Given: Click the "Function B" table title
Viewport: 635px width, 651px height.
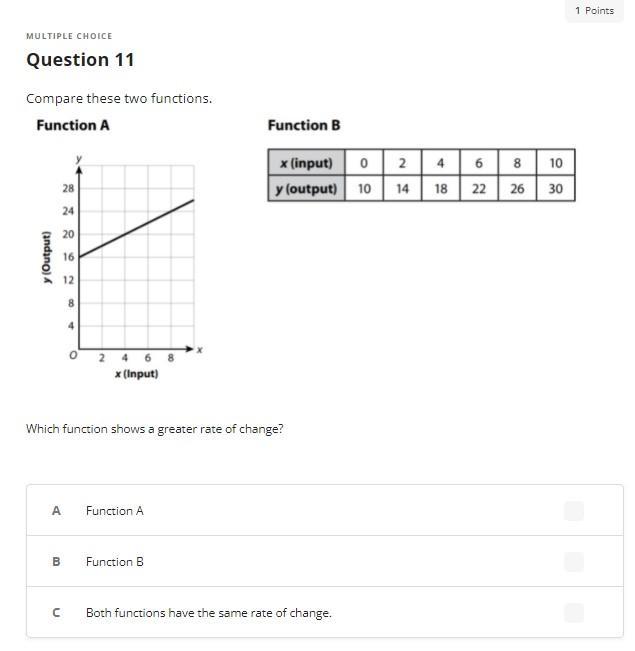Looking at the screenshot, I should point(304,126).
